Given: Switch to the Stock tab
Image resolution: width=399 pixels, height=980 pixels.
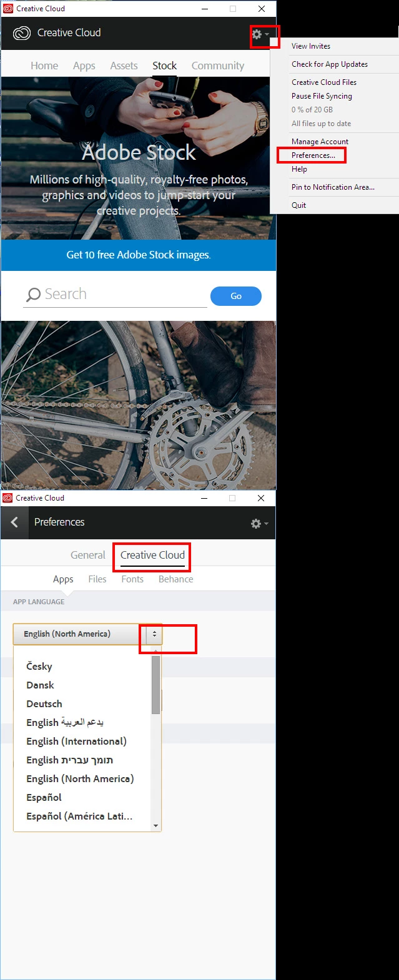Looking at the screenshot, I should [165, 66].
